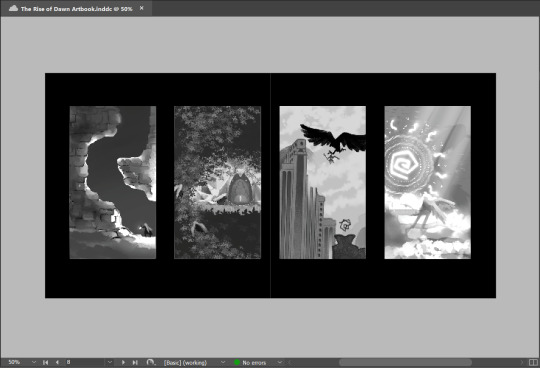Open the status bar menu icon
The width and height of the screenshot is (540, 368).
tap(151, 362)
